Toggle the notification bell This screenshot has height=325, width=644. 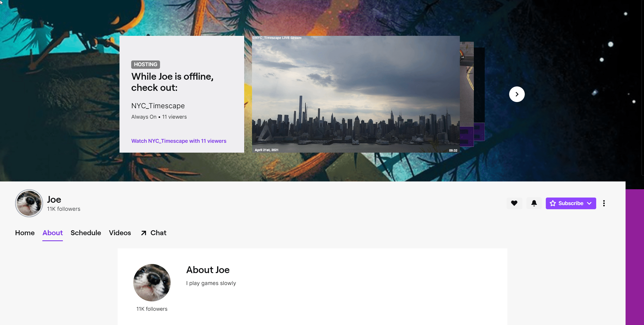[x=534, y=203]
